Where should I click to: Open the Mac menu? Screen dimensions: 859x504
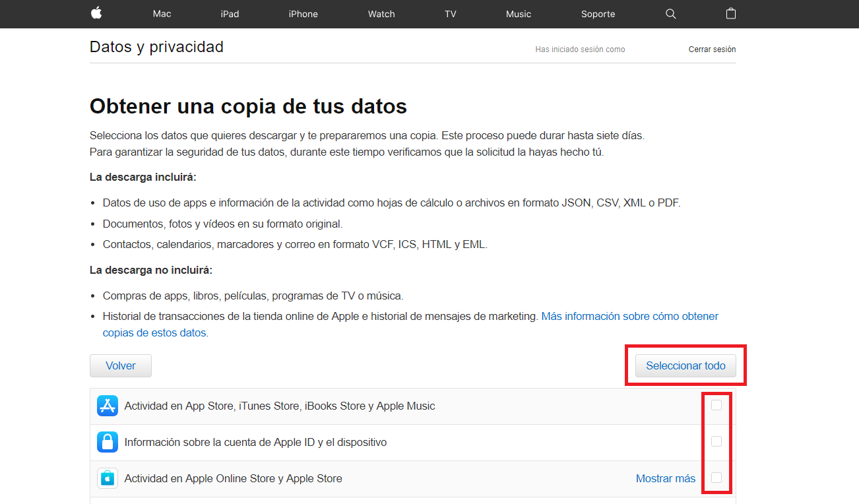click(x=162, y=14)
